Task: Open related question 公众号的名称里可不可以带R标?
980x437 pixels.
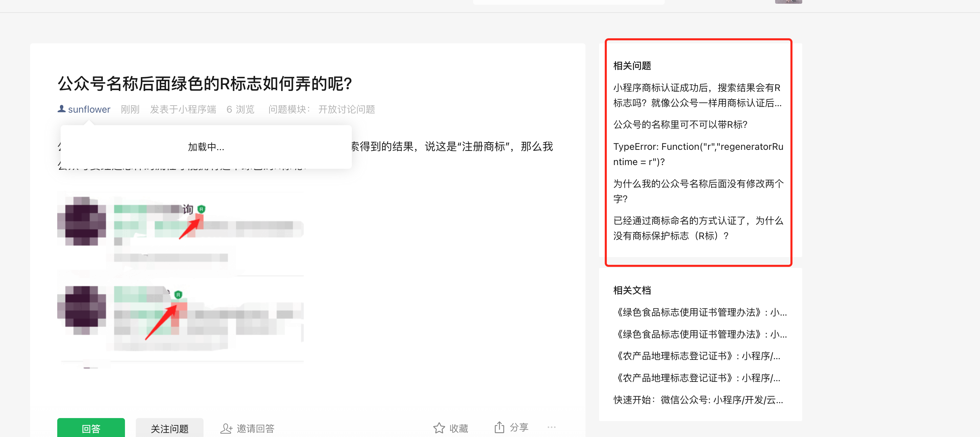Action: (x=680, y=125)
